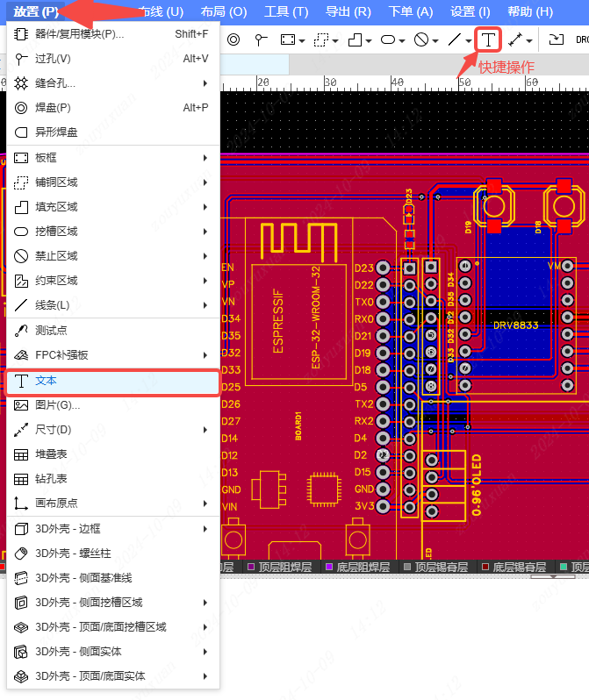Viewport: 589px width, 700px height.
Task: Select the dimension tool in the toolbar
Action: (515, 39)
